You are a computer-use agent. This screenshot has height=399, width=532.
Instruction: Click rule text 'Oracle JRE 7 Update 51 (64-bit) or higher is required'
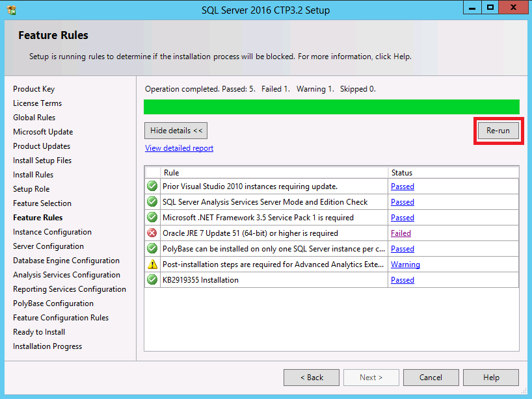250,233
